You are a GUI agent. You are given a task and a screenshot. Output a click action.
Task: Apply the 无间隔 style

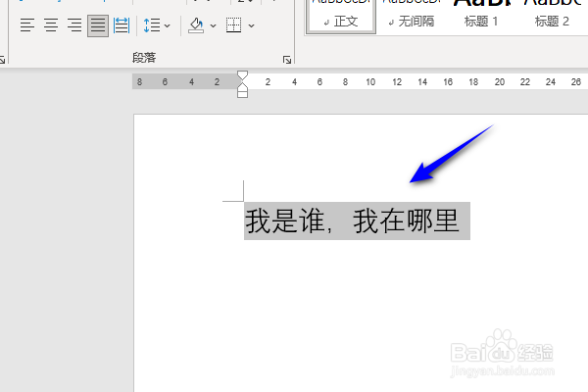click(x=411, y=17)
